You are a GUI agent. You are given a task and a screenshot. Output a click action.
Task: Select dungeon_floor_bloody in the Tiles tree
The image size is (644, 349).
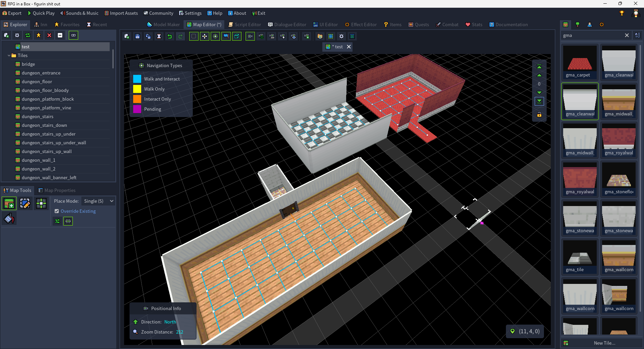(45, 90)
